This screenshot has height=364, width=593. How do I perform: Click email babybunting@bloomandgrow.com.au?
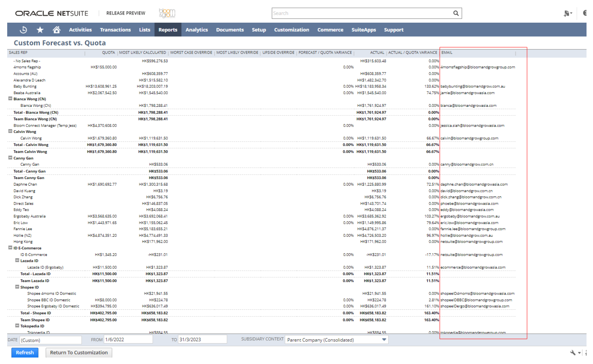coord(472,86)
